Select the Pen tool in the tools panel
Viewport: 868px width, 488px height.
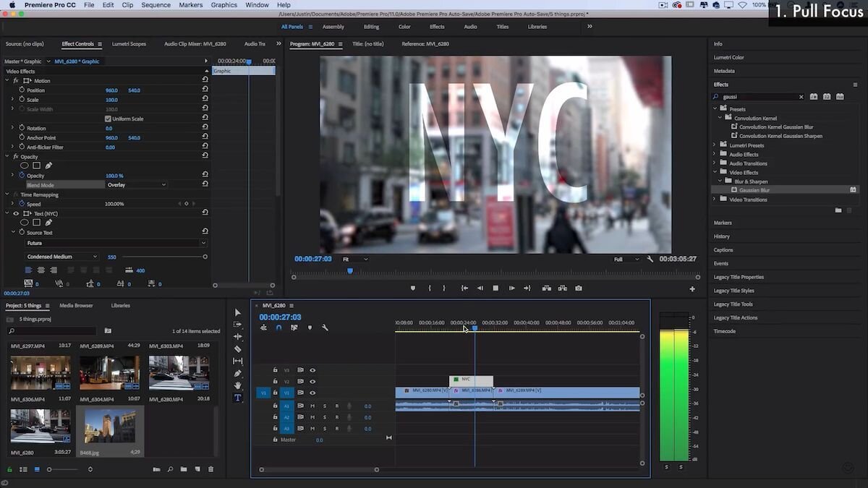tap(238, 374)
